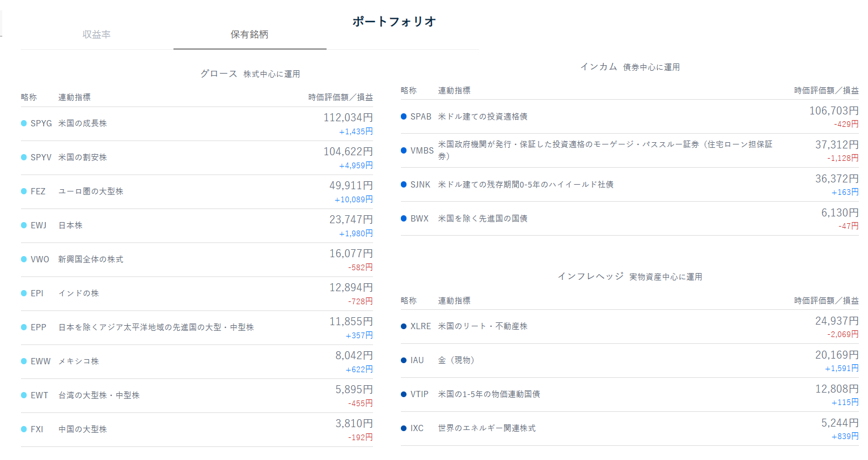Select the 保有銘柄 tab
The width and height of the screenshot is (868, 460).
(249, 35)
